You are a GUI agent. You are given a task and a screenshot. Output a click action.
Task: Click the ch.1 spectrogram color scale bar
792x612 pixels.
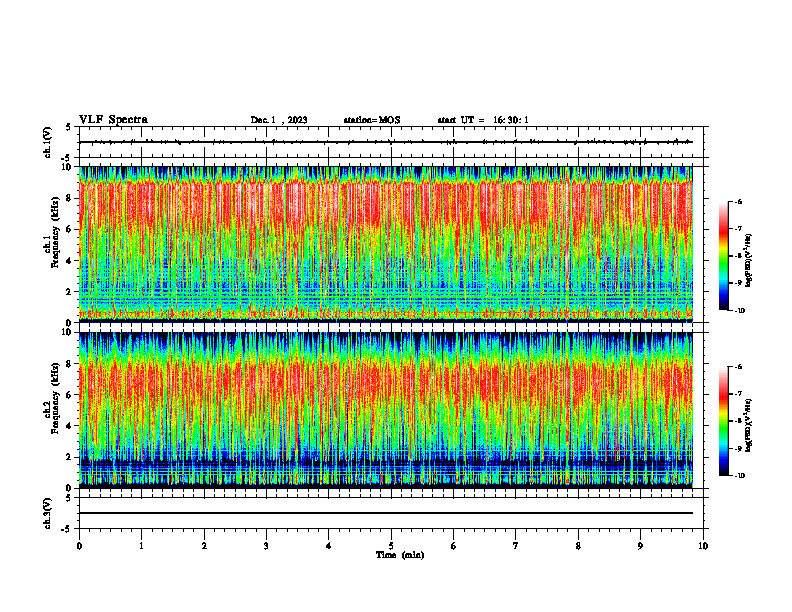[x=723, y=256]
